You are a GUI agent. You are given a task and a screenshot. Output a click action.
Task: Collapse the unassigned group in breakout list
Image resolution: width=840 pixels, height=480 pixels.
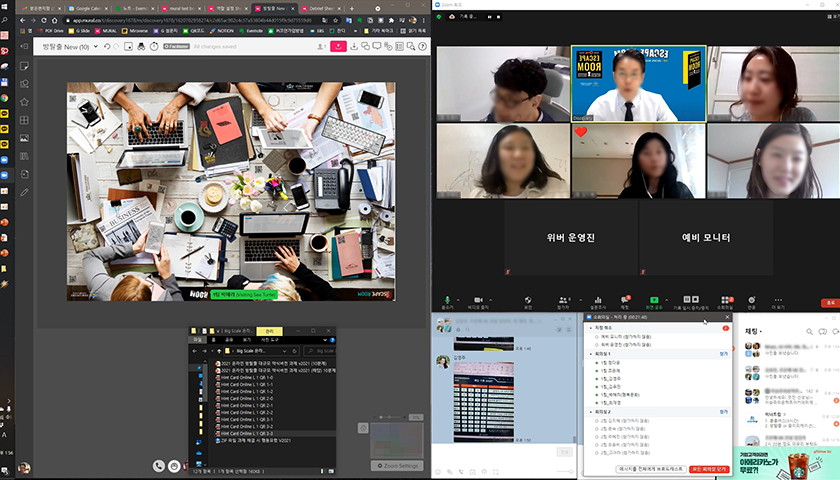591,328
